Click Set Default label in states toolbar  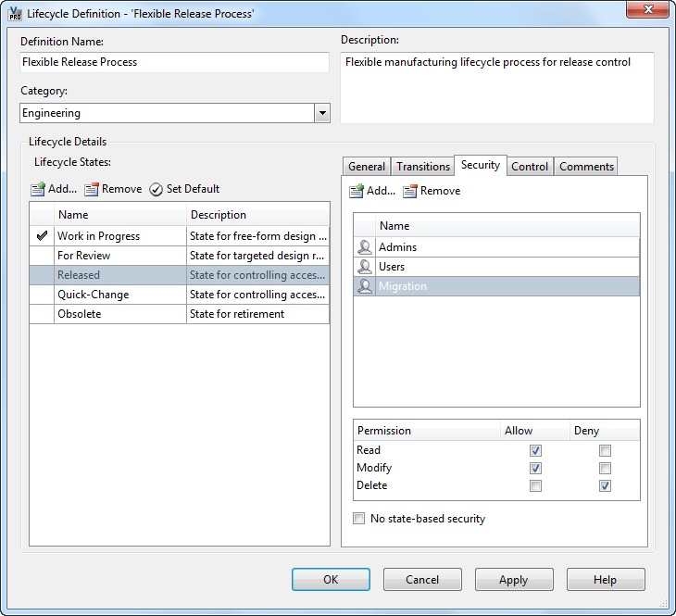(x=193, y=189)
